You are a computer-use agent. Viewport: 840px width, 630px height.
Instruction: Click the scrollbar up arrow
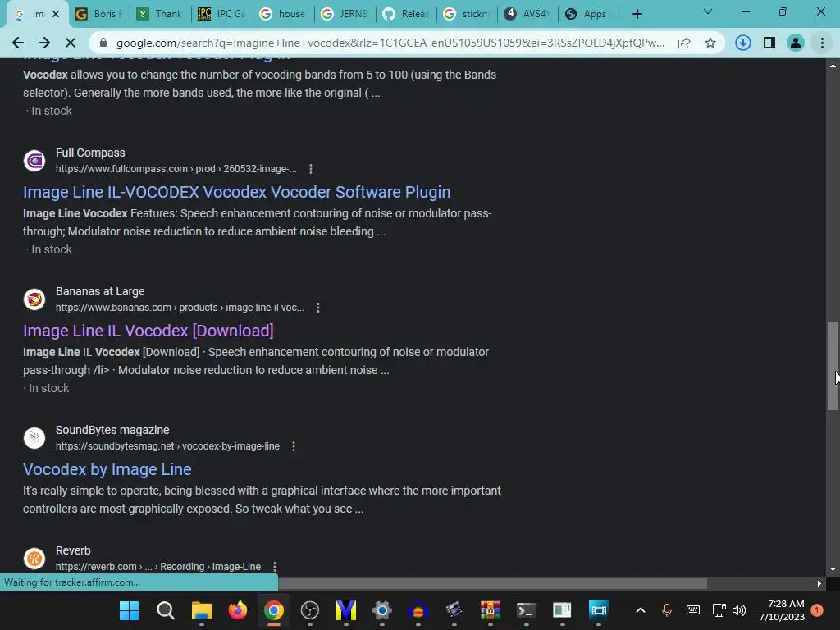pyautogui.click(x=833, y=66)
